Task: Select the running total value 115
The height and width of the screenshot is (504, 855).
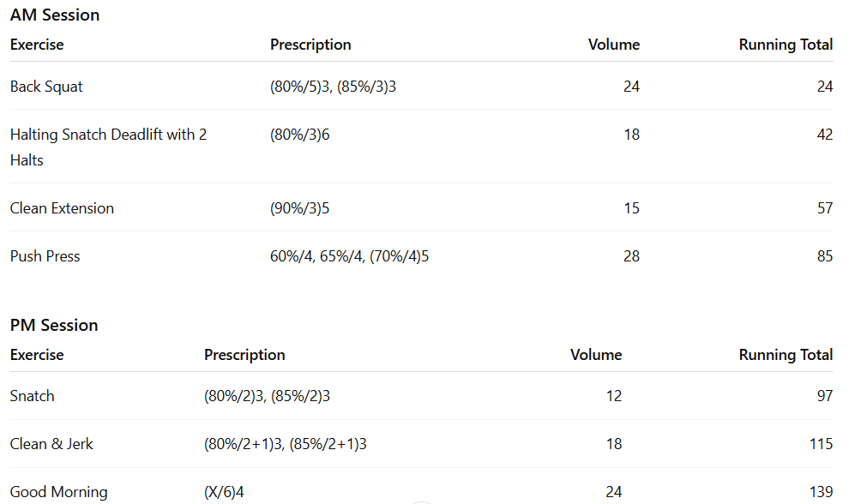Action: tap(821, 444)
